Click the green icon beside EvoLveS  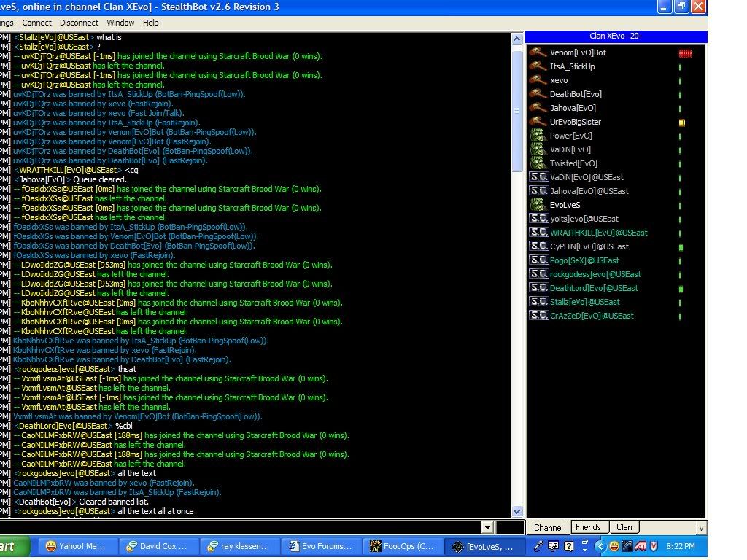tap(538, 205)
